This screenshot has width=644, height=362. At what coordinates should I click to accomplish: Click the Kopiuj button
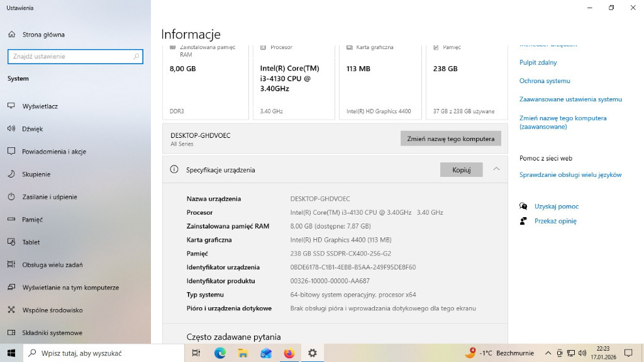pyautogui.click(x=461, y=169)
